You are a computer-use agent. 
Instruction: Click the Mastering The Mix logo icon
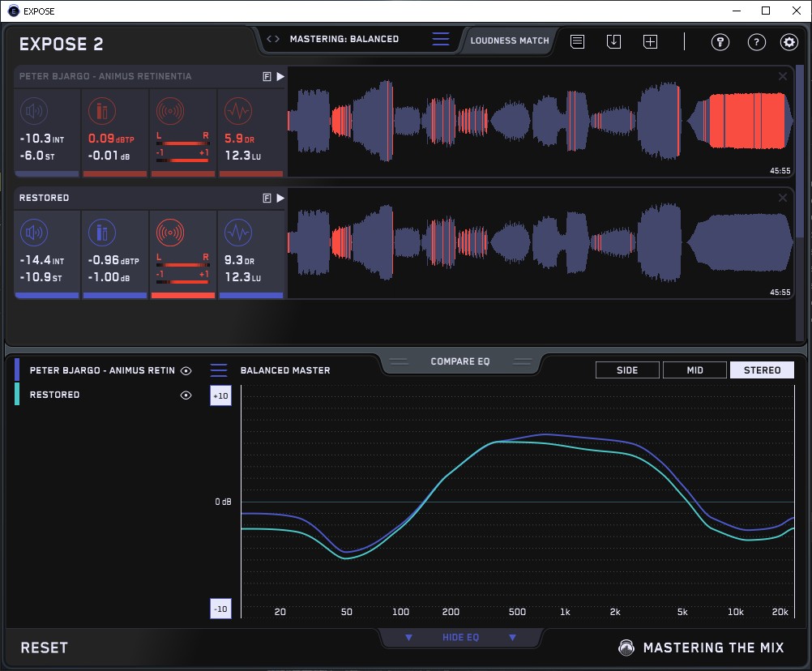click(x=626, y=647)
